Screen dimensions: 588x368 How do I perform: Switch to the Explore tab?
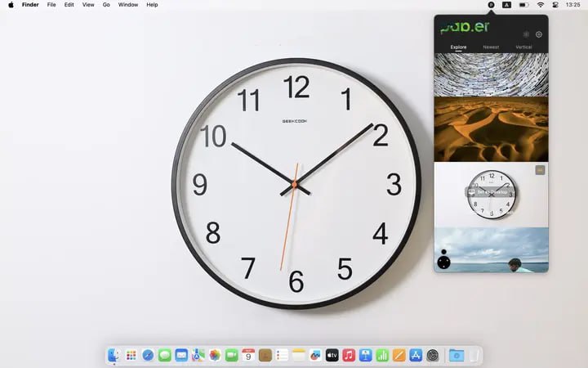458,47
